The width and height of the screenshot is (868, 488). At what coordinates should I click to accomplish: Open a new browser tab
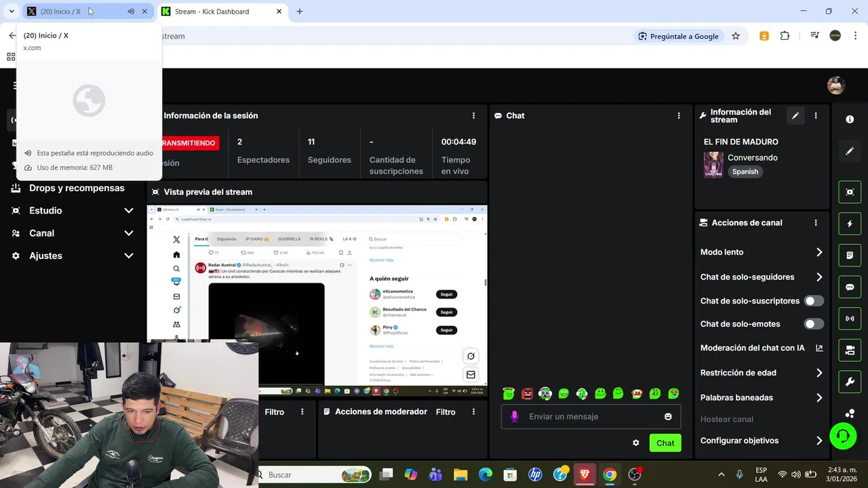[x=300, y=12]
